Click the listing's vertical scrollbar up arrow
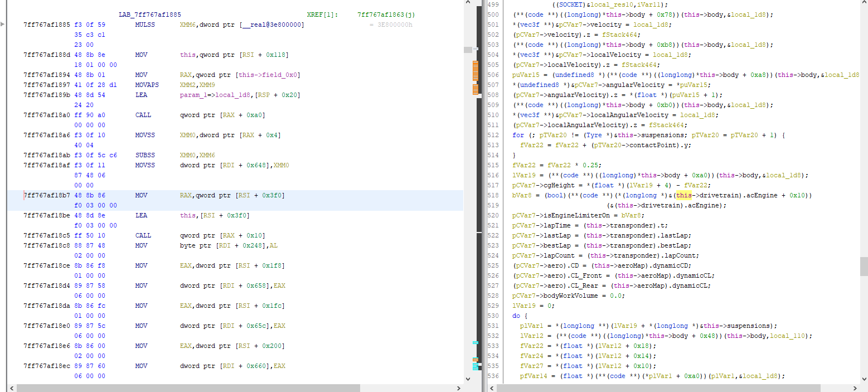868x392 pixels. [467, 4]
